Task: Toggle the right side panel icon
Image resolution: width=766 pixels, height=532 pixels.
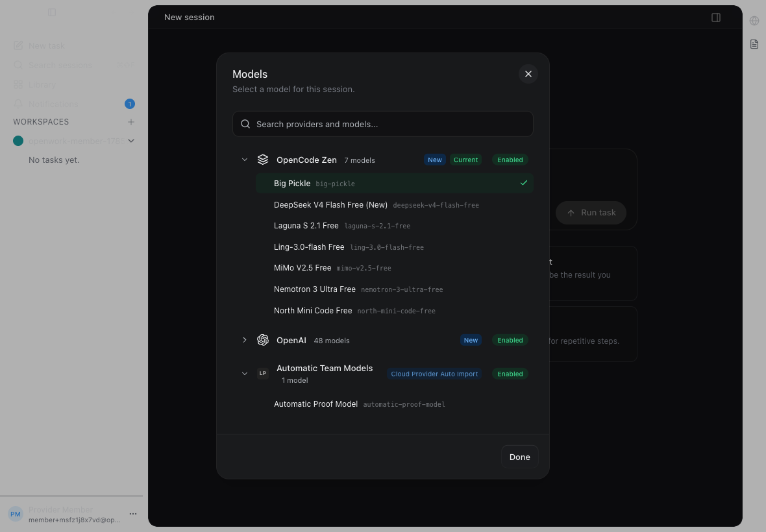Action: click(715, 18)
